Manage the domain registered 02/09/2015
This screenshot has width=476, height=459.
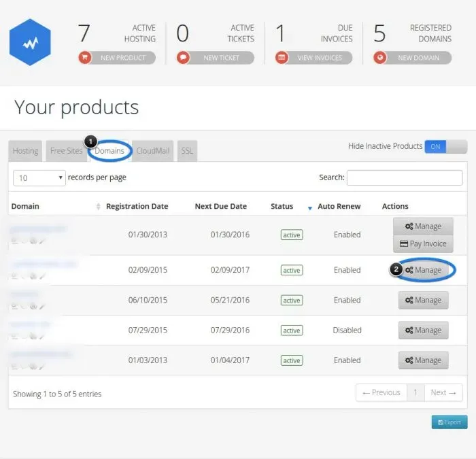pos(423,270)
